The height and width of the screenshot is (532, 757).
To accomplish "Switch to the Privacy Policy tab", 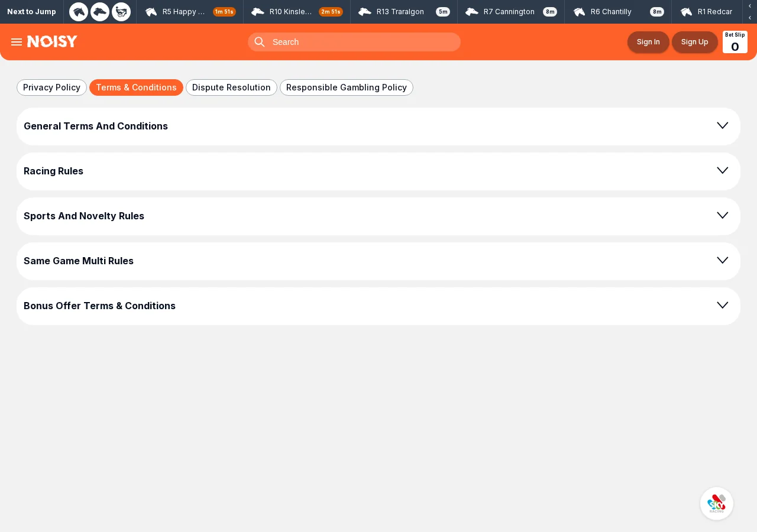I will (x=51, y=87).
